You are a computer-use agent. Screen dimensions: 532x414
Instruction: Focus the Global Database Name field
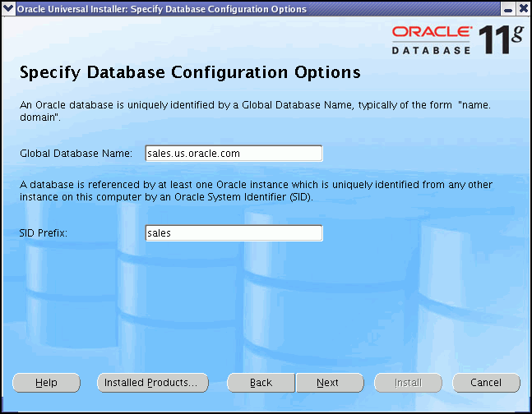pos(234,154)
